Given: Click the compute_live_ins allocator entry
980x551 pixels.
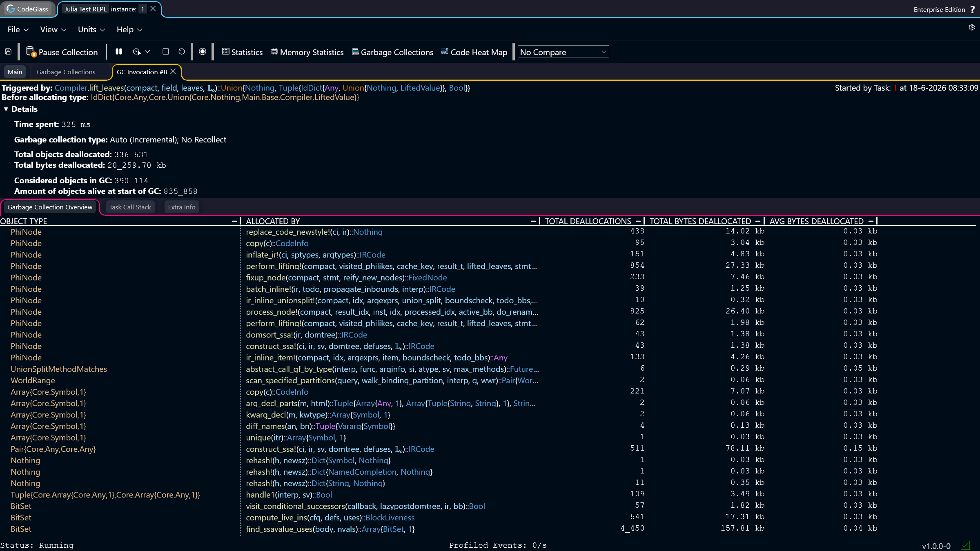Looking at the screenshot, I should [330, 518].
